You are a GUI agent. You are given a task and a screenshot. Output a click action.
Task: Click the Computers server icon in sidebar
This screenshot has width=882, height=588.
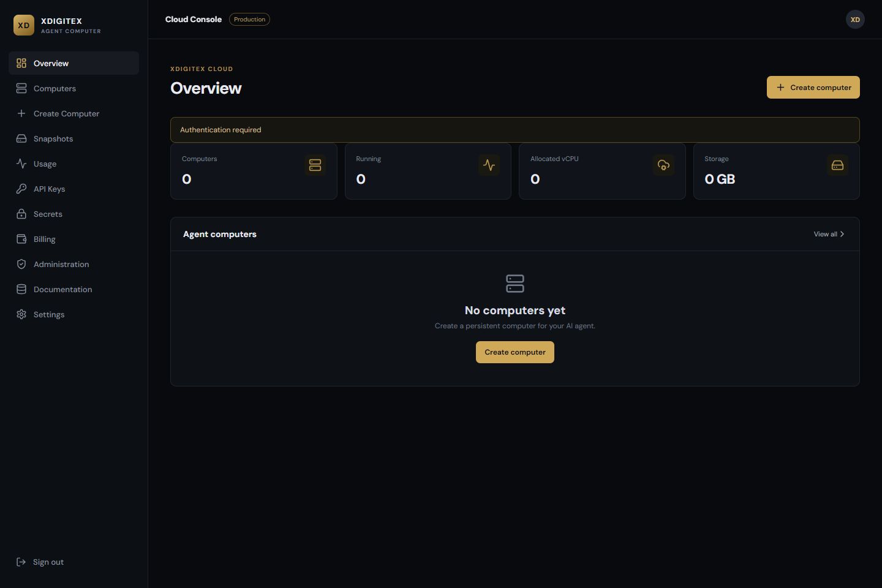point(21,88)
